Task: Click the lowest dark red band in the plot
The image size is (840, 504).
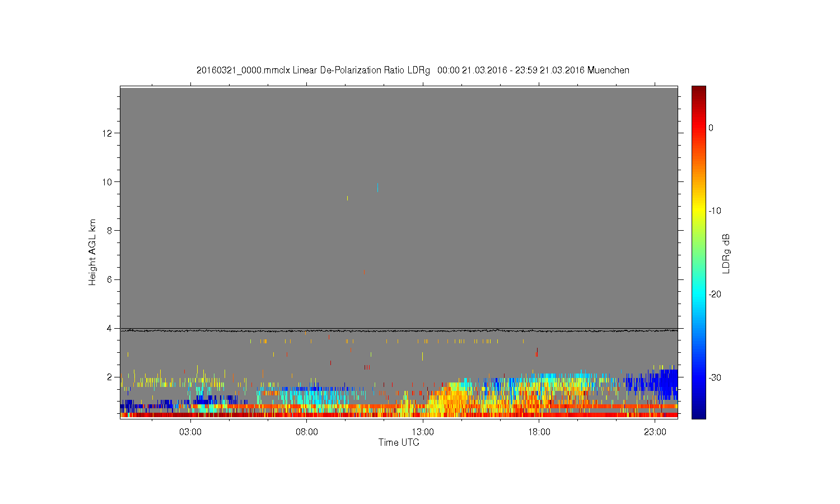Action: (x=399, y=415)
